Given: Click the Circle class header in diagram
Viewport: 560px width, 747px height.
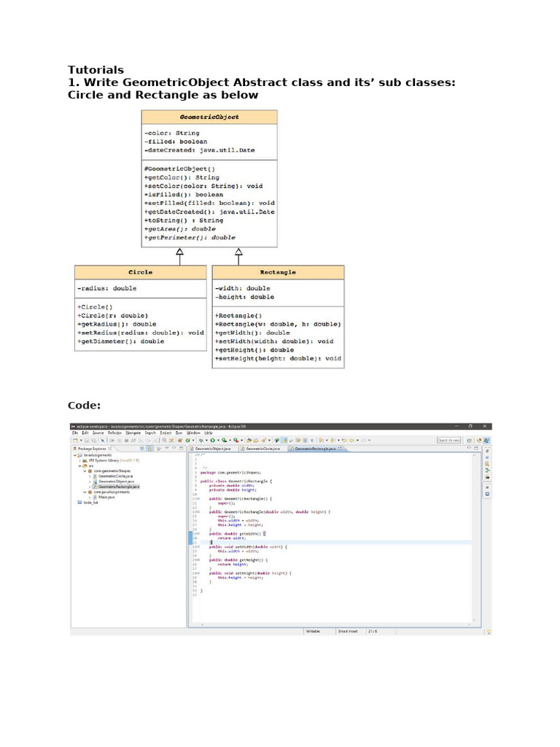Looking at the screenshot, I should click(x=141, y=273).
